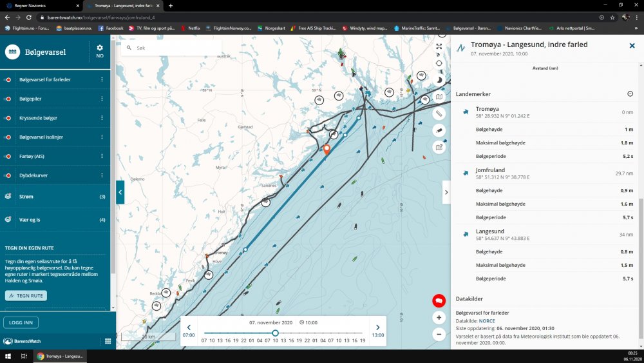Collapse the right info panel arrow

click(446, 192)
